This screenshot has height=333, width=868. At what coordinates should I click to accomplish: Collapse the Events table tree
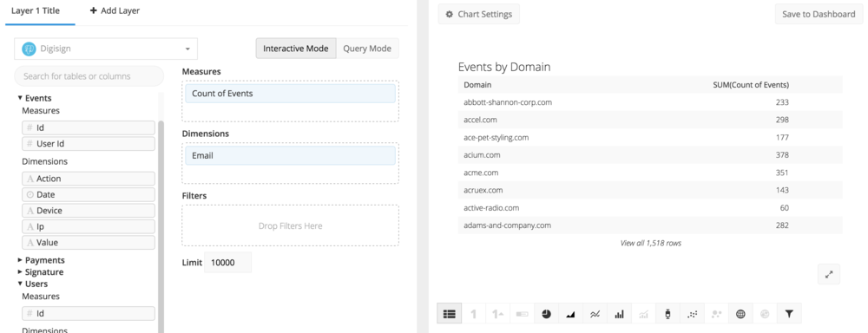(x=20, y=99)
